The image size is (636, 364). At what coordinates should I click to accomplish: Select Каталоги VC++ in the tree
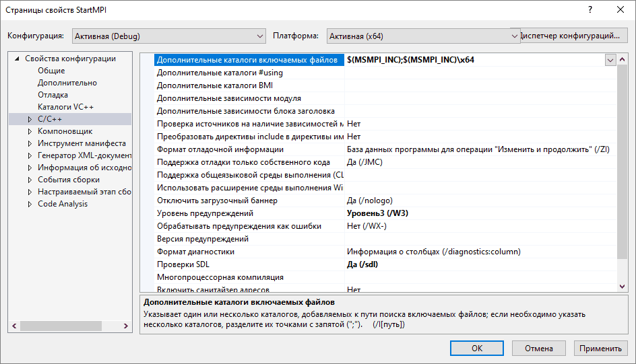click(x=65, y=107)
